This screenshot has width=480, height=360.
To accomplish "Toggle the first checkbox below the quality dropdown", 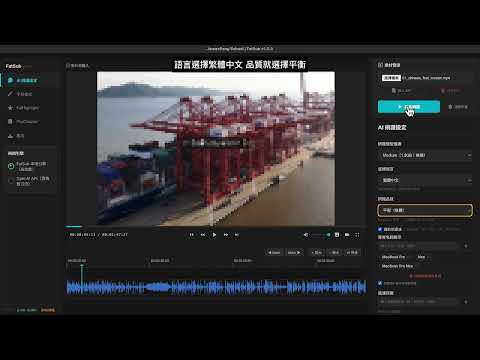I will 380,229.
